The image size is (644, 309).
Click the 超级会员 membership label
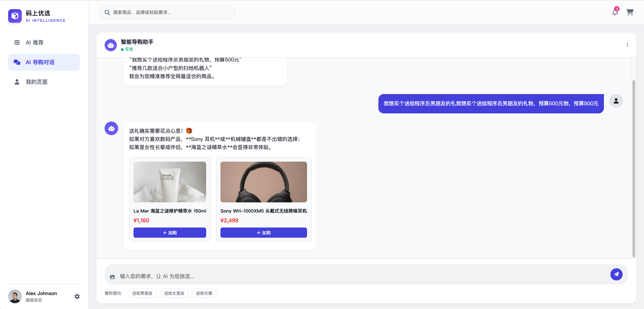tap(34, 300)
